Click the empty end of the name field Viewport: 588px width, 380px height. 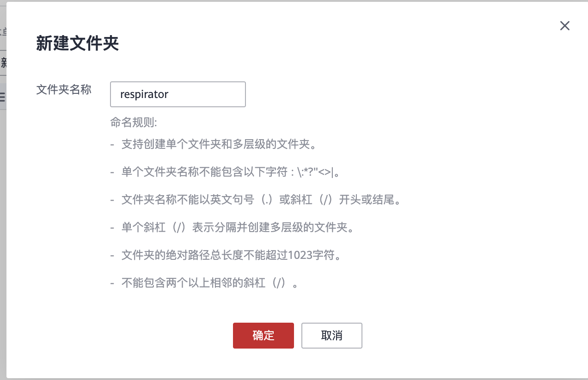click(217, 94)
